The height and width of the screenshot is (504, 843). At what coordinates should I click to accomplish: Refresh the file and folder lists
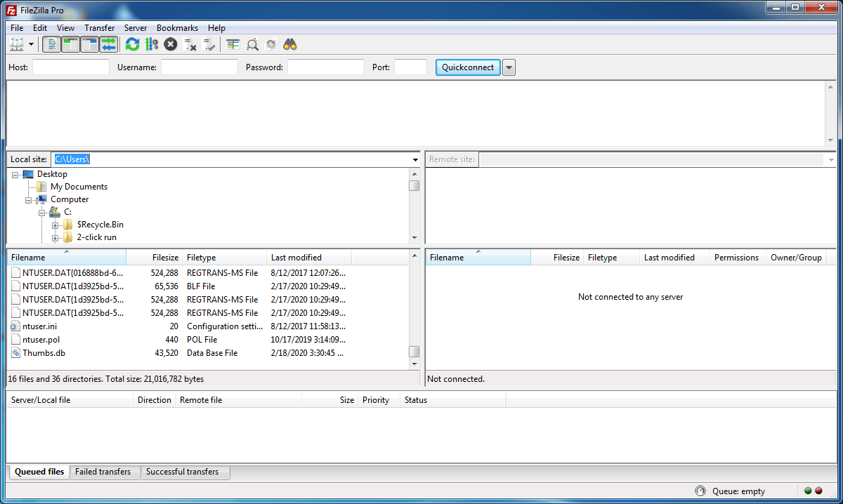tap(132, 45)
